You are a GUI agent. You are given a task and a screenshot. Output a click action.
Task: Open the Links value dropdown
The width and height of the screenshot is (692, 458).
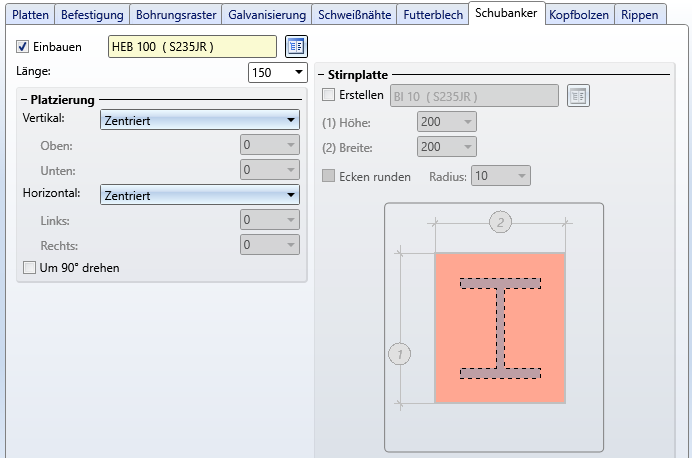270,220
